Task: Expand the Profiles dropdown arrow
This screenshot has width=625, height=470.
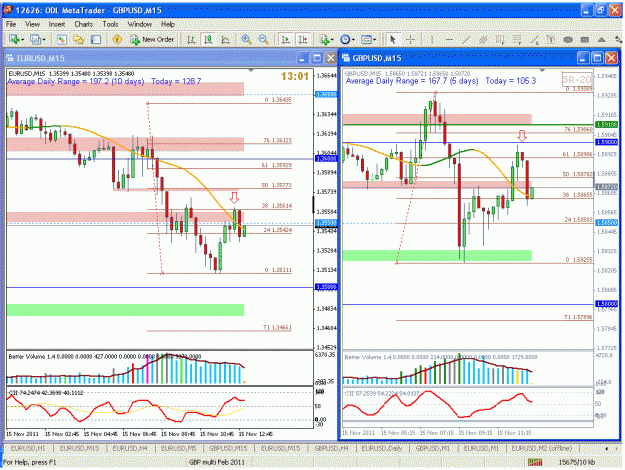Action: (44, 40)
